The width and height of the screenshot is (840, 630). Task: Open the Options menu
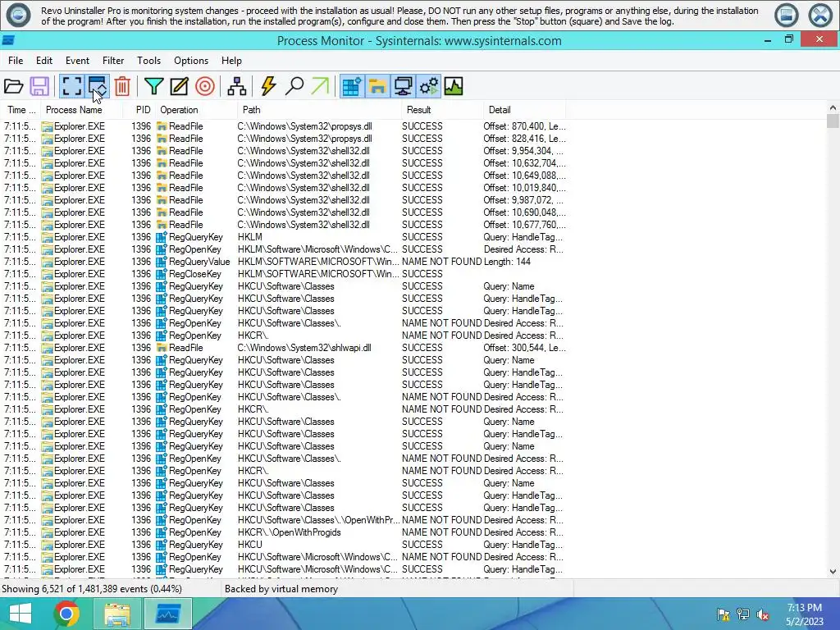(x=190, y=61)
